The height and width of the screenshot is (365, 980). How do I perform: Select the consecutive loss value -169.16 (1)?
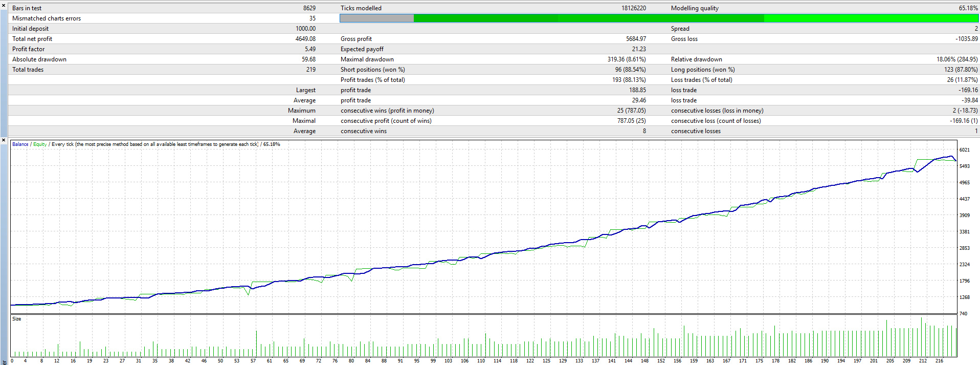tap(964, 121)
